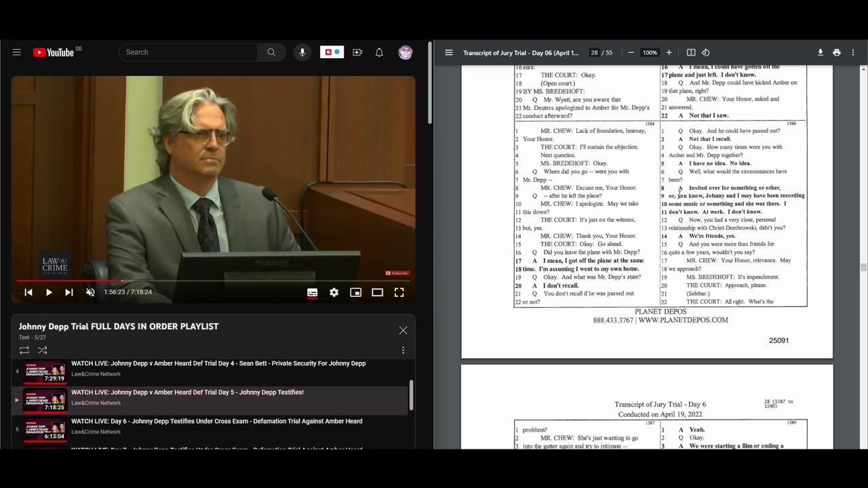
Task: Seek along the red video progress bar
Action: (x=213, y=280)
